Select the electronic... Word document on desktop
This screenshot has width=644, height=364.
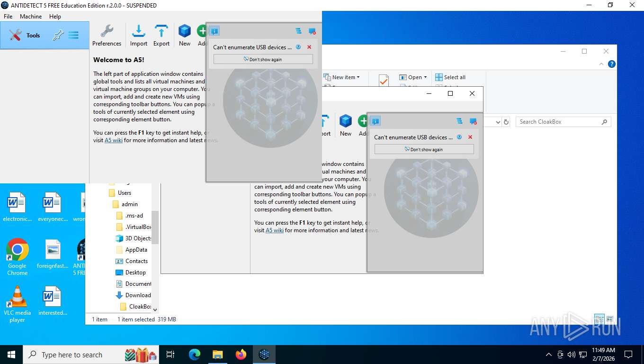(17, 207)
